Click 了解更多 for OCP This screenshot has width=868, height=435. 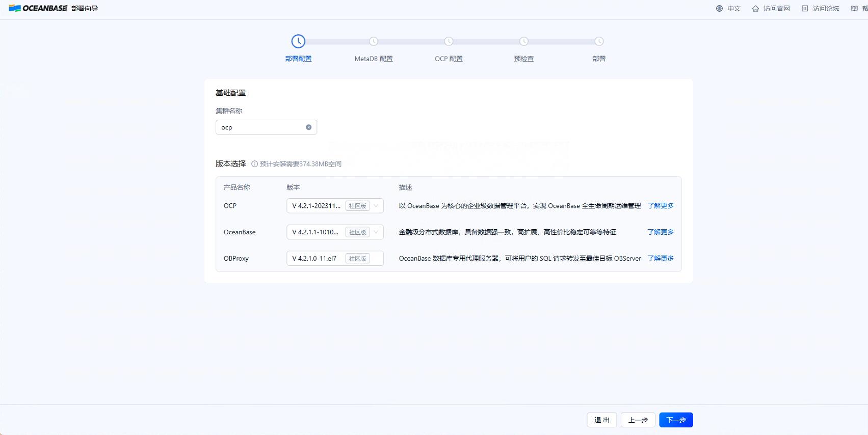[x=661, y=206]
